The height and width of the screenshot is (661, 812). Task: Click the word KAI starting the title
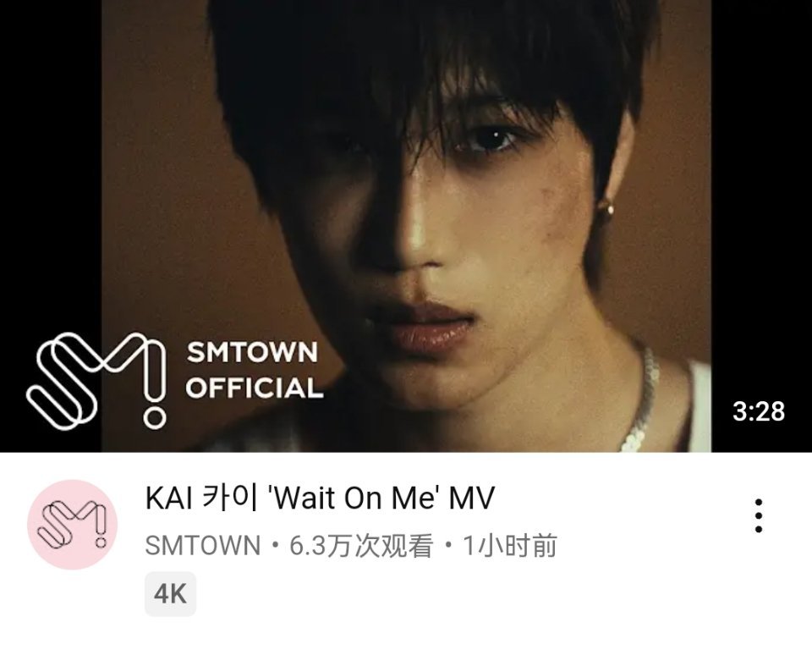click(169, 498)
